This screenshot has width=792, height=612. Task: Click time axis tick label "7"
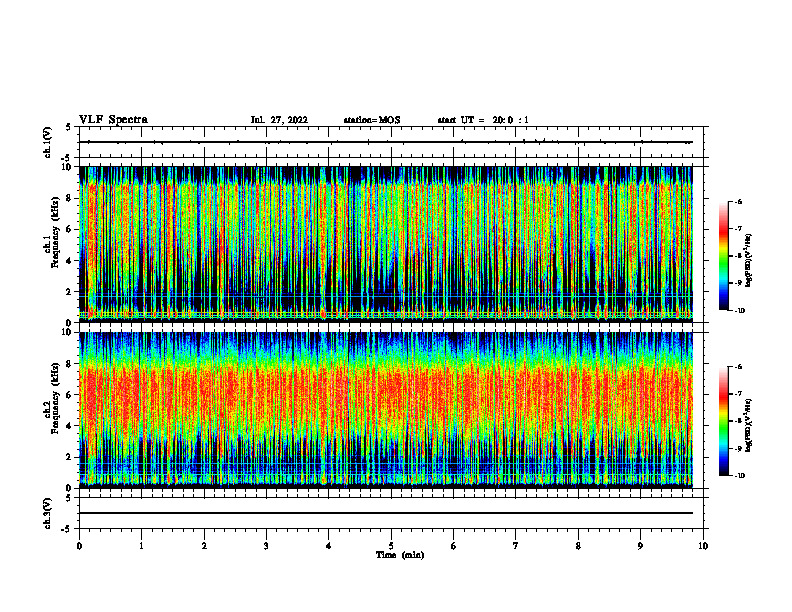(x=516, y=546)
